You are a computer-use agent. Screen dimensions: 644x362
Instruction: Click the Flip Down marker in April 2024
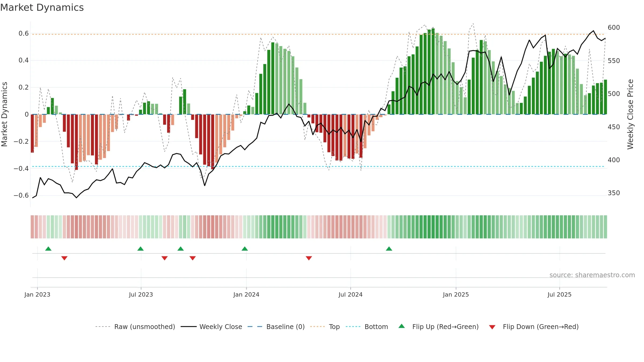coord(309,258)
